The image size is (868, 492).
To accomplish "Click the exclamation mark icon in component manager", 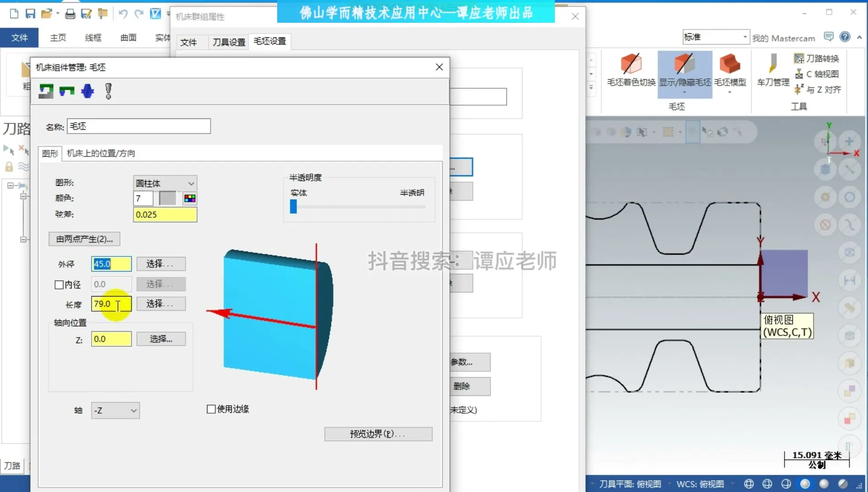I will (108, 91).
